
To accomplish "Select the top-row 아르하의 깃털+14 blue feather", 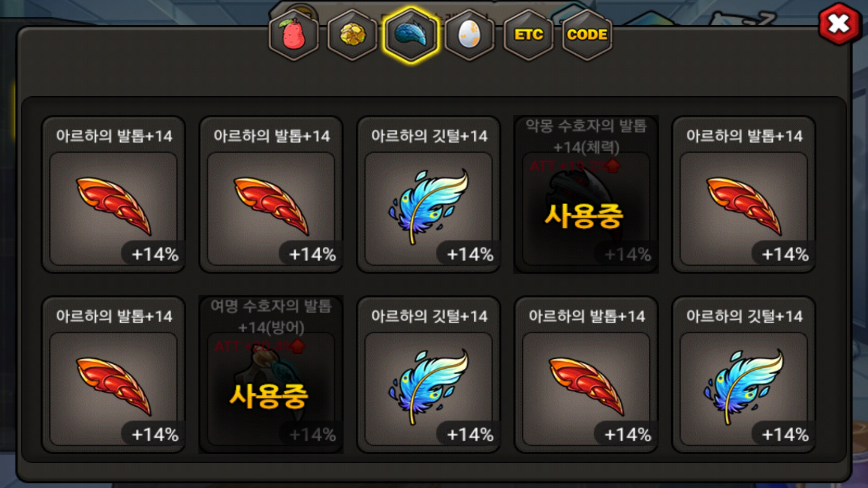I will 429,194.
